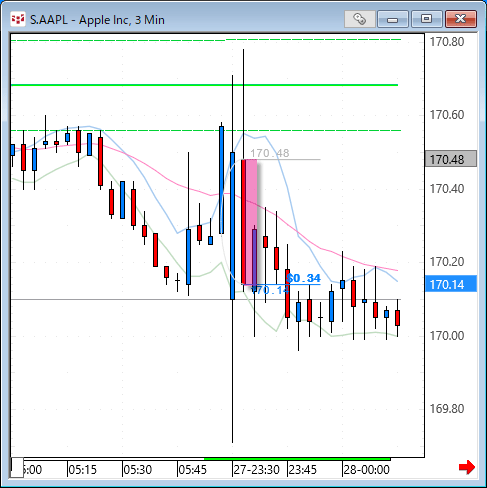Click the 28-00:00 time axis label
Screen dimensions: 487x488
coord(366,470)
